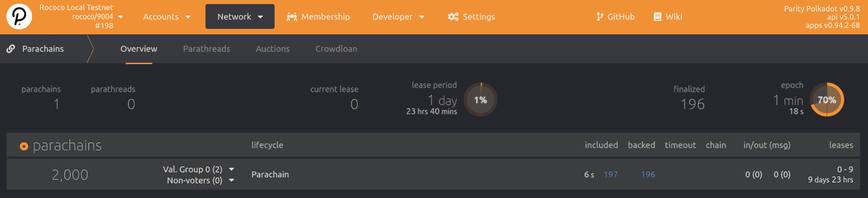Click the epoch 70% progress circle
868x198 pixels.
point(827,100)
